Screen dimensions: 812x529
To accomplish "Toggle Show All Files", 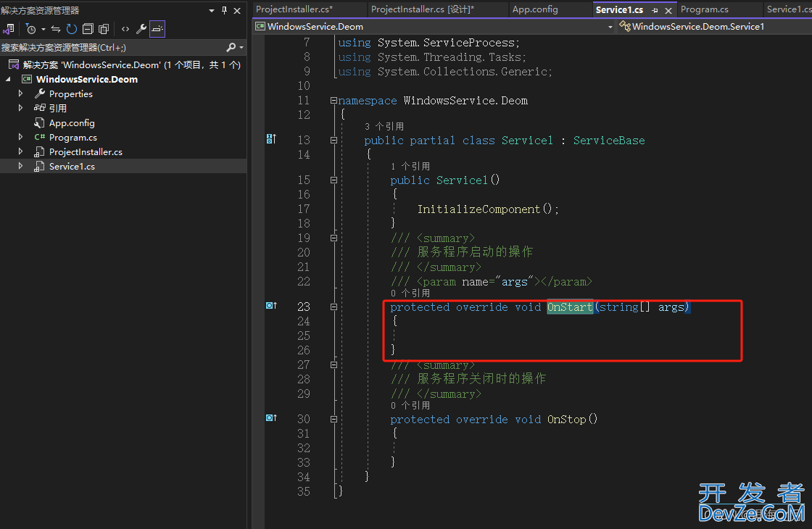I will 104,29.
